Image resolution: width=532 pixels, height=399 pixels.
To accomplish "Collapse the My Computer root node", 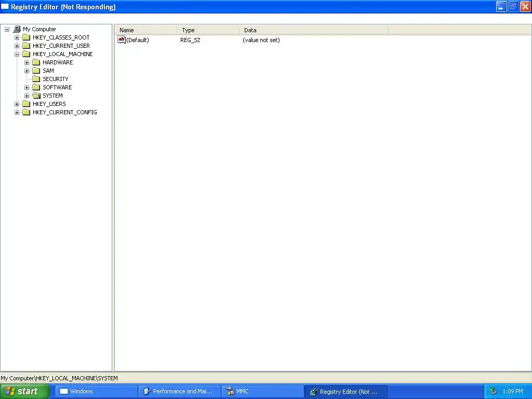I will 7,29.
